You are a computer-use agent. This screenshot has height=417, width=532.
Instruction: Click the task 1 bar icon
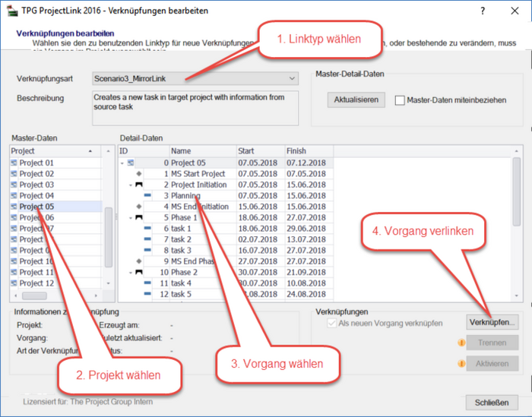tap(147, 228)
